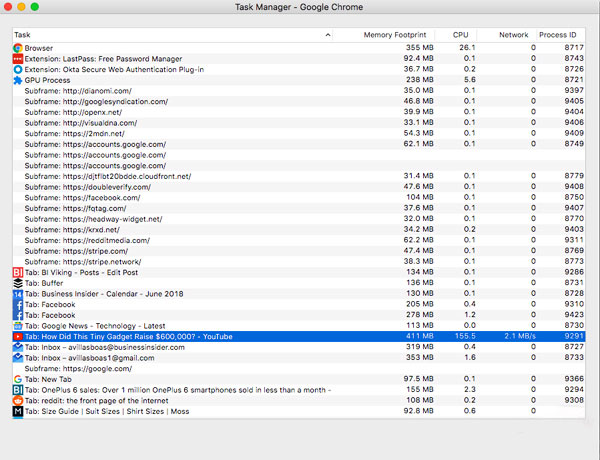This screenshot has width=600, height=460.
Task: Click process ID 9308 for reddit
Action: click(x=574, y=400)
